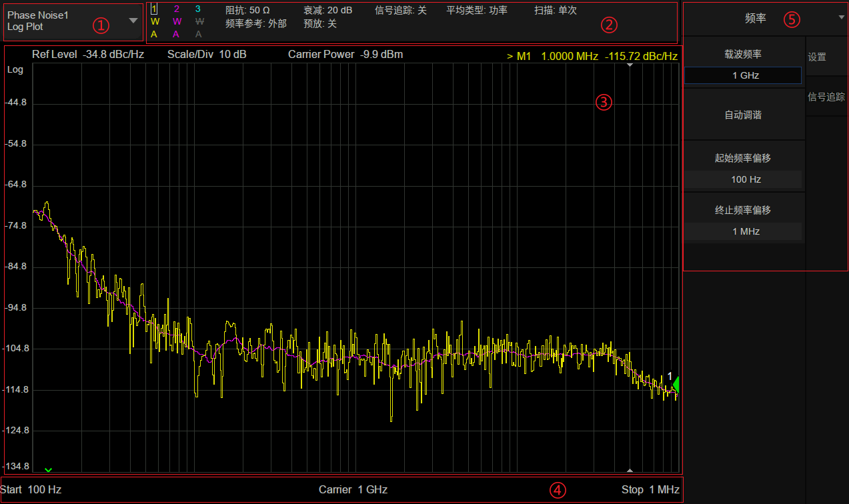Click the M1 1.0000 MHz marker readout
The image size is (849, 504).
(592, 57)
